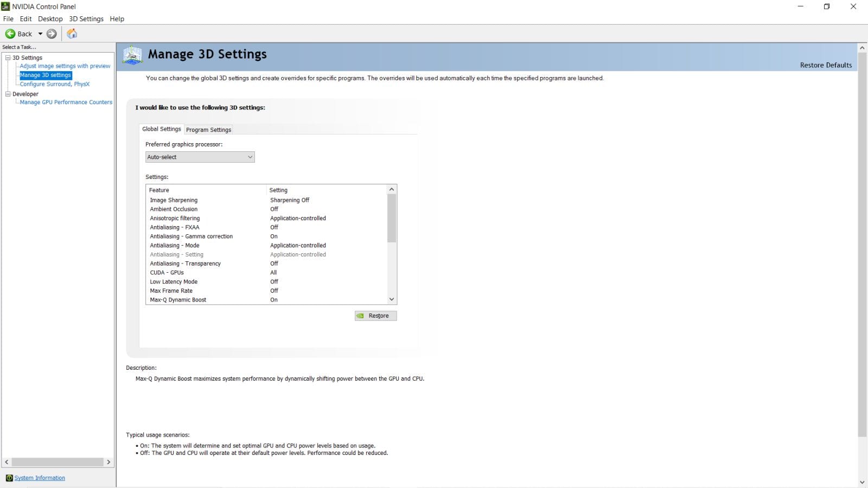Click Restore Defaults link
868x488 pixels.
(826, 65)
